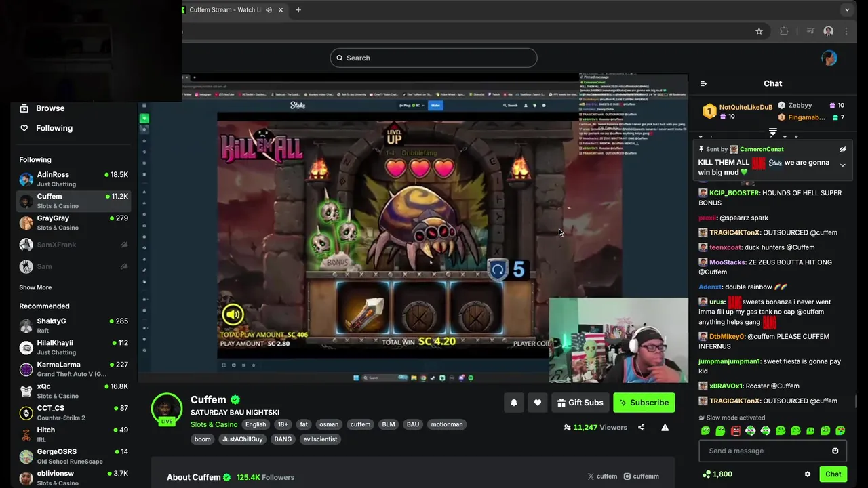
Task: Subscribe to Cuffem channel
Action: click(x=644, y=403)
